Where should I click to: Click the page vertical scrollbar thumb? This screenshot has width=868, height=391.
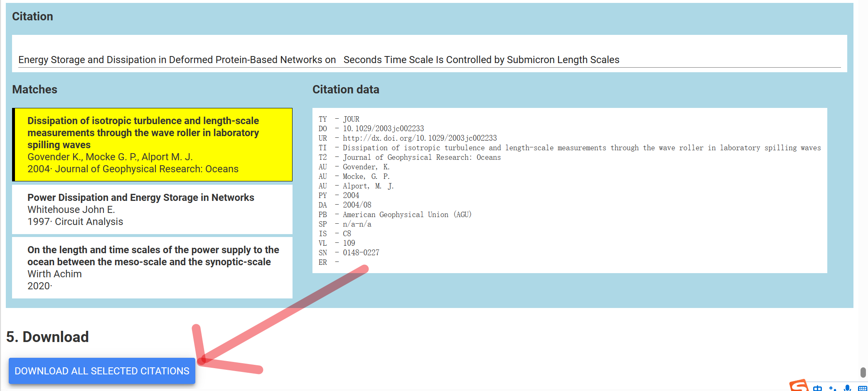click(863, 372)
